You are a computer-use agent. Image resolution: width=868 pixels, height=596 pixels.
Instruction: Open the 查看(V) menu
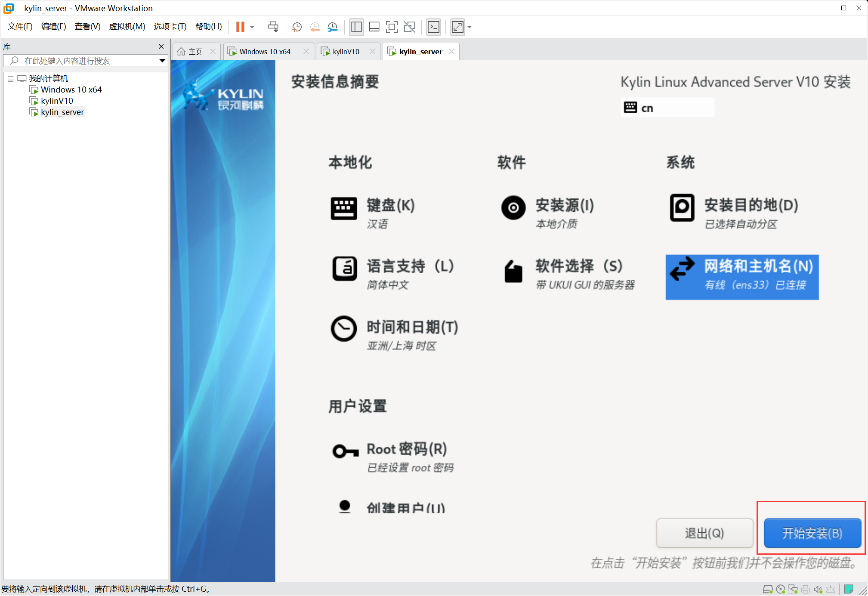87,27
